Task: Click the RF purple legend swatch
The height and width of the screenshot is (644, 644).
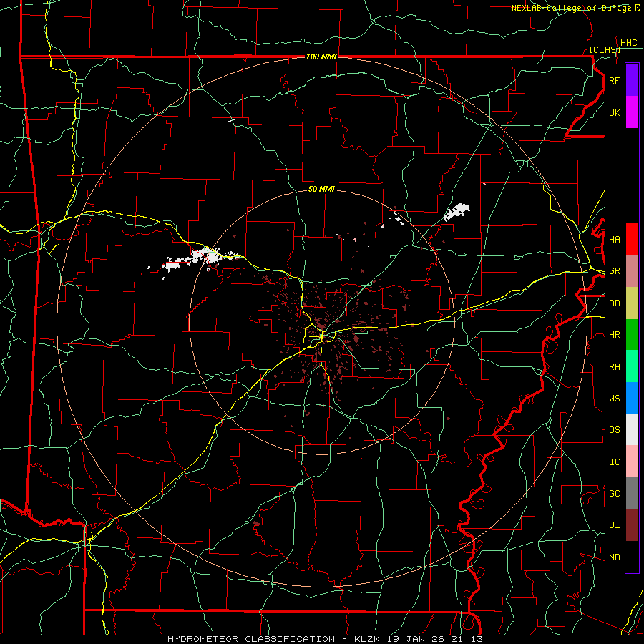Action: (x=632, y=80)
